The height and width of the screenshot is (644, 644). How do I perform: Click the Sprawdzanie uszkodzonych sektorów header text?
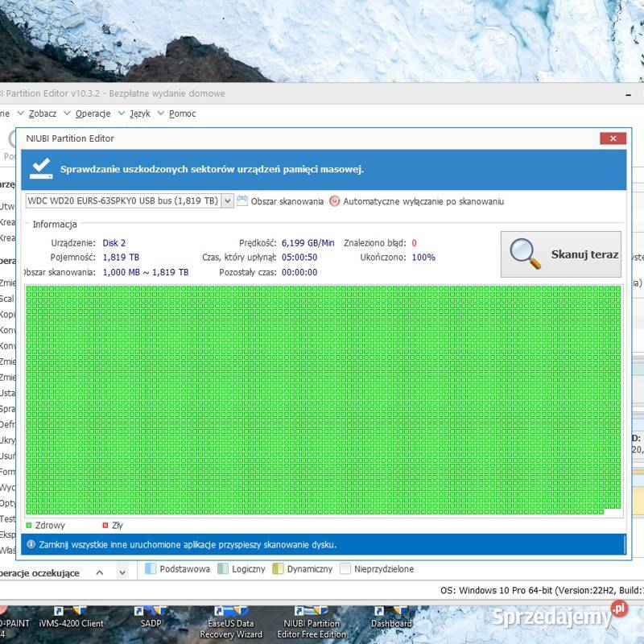tap(212, 169)
